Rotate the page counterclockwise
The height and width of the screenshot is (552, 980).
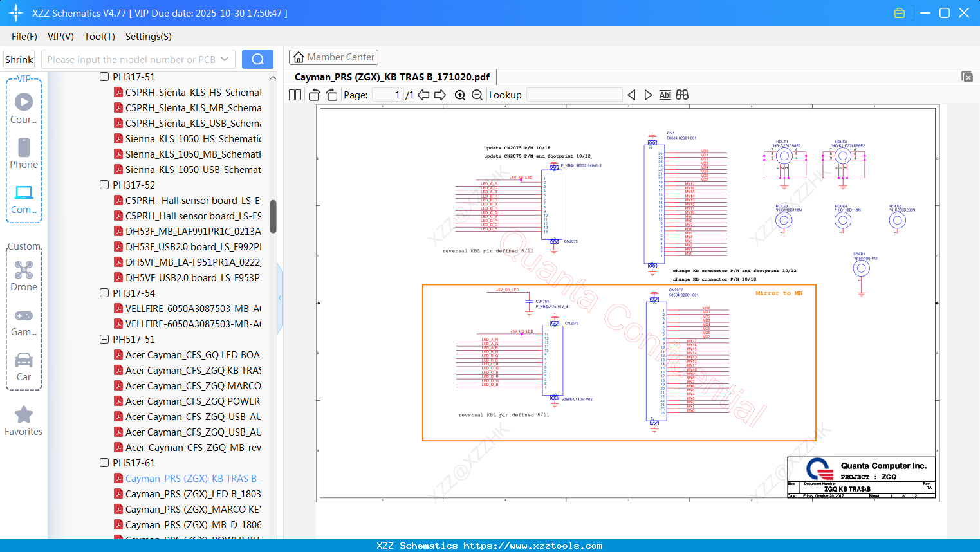[x=315, y=95]
